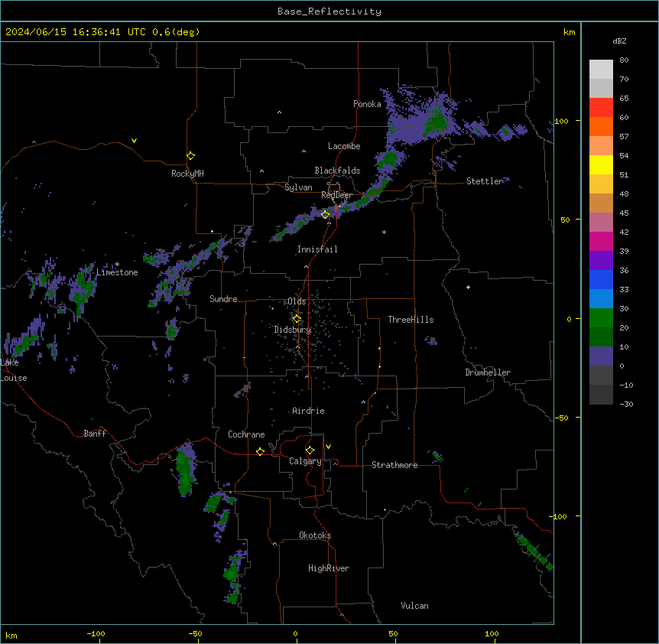Click the Banff label
The width and height of the screenshot is (659, 644).
[95, 434]
